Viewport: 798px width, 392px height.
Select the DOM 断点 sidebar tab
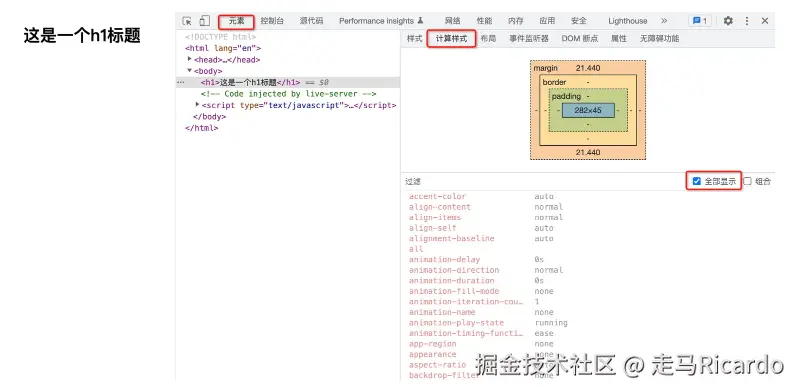click(x=580, y=39)
